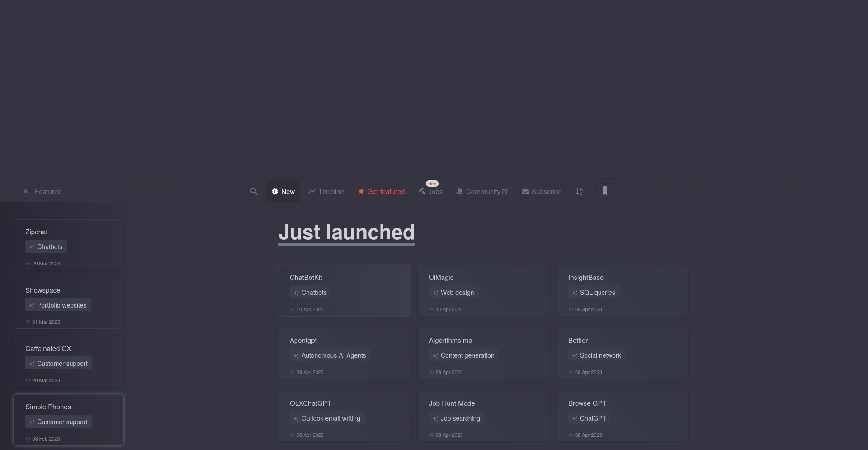The width and height of the screenshot is (868, 450).
Task: Open the A-Z sort order icon
Action: click(579, 191)
